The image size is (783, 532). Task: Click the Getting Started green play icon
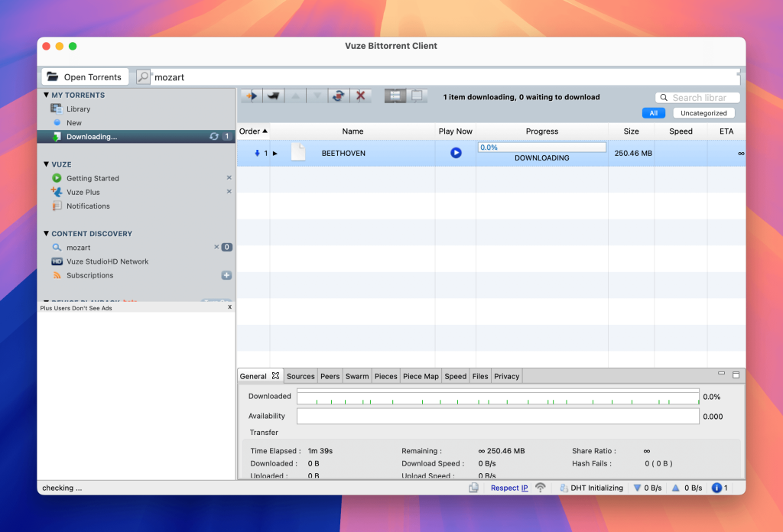57,178
